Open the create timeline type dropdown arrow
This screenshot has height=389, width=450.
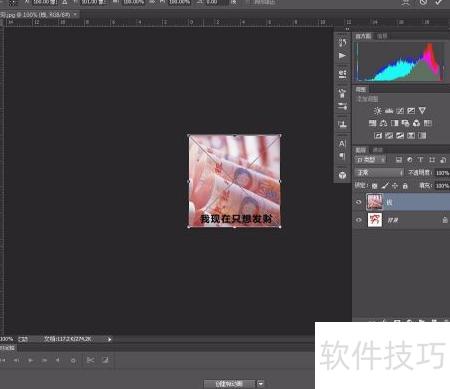click(261, 384)
